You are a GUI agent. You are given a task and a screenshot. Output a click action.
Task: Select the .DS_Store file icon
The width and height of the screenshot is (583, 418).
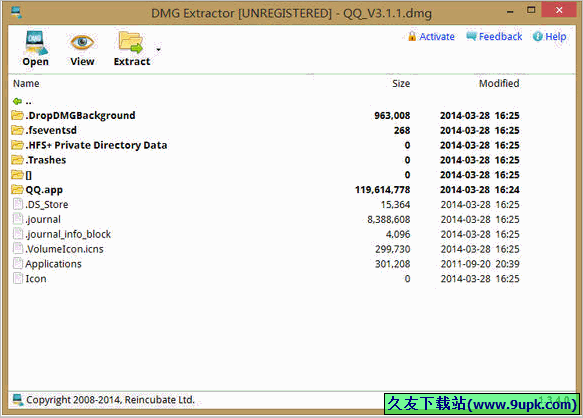(x=17, y=204)
